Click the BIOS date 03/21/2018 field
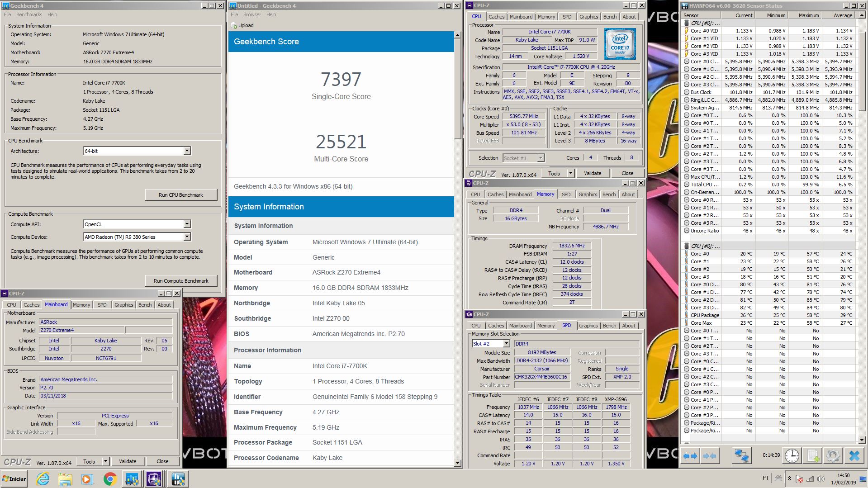 click(105, 396)
